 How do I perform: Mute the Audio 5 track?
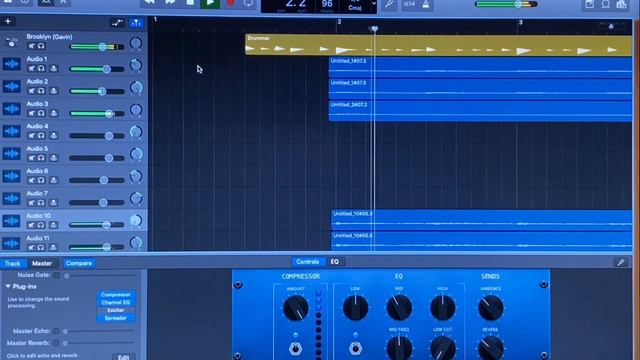(31, 158)
